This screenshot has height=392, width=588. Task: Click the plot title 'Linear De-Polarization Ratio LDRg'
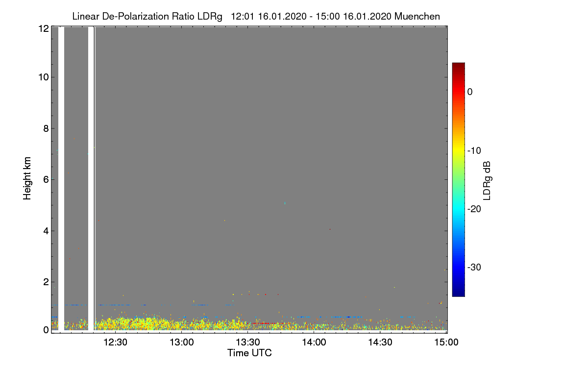147,17
